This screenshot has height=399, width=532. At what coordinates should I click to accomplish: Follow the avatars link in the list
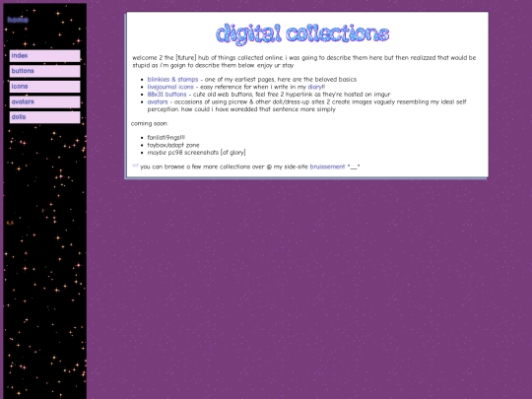(x=158, y=101)
